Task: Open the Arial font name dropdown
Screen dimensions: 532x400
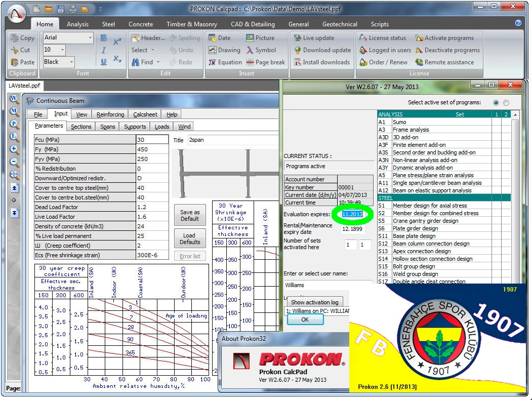Action: [90, 37]
